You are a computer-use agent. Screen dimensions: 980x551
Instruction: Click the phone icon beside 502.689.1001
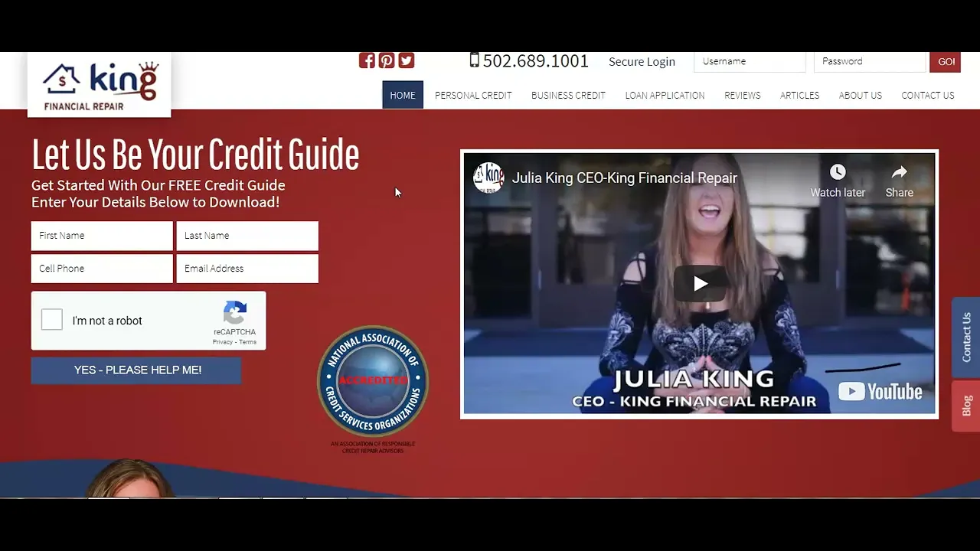click(475, 60)
